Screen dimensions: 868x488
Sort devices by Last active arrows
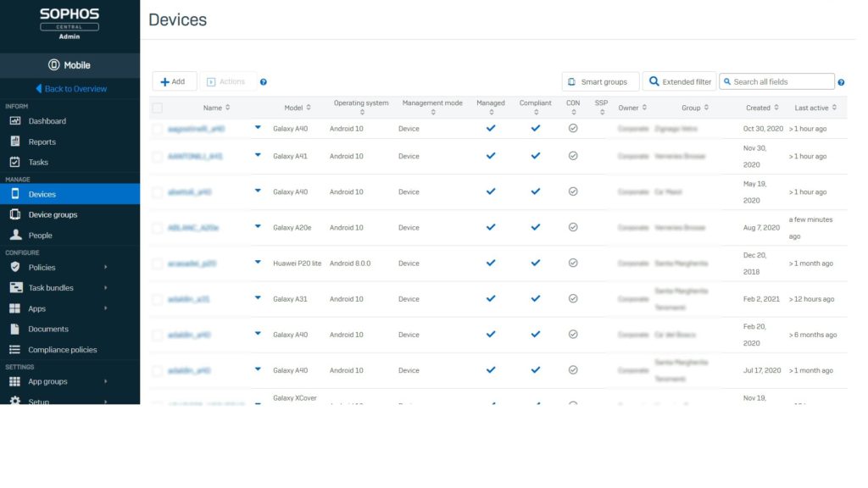[834, 108]
